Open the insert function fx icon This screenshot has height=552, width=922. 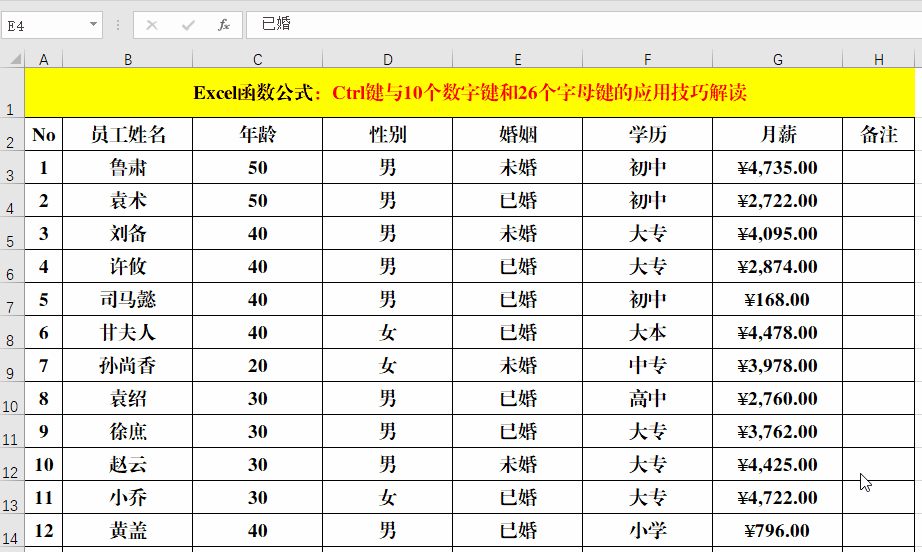[x=223, y=25]
